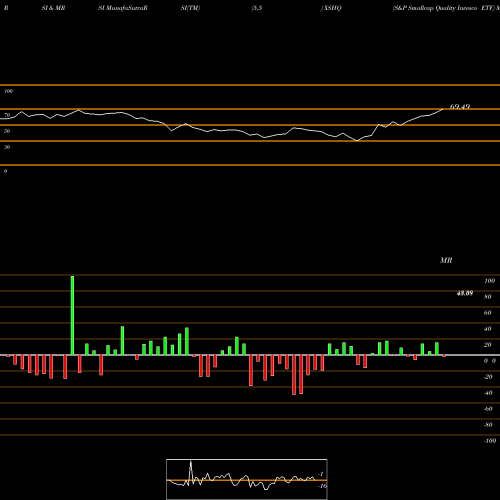
Task: Click the MR axis label -60
Action: pyautogui.click(x=488, y=409)
